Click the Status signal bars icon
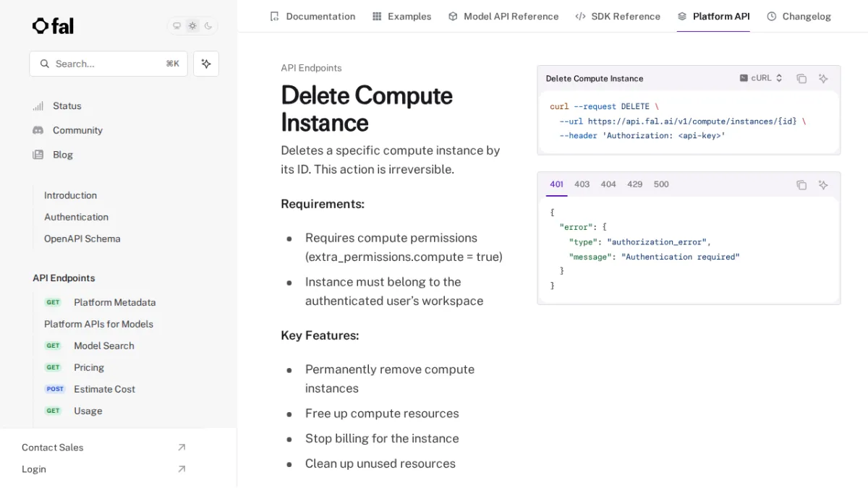The image size is (868, 488). (x=38, y=106)
